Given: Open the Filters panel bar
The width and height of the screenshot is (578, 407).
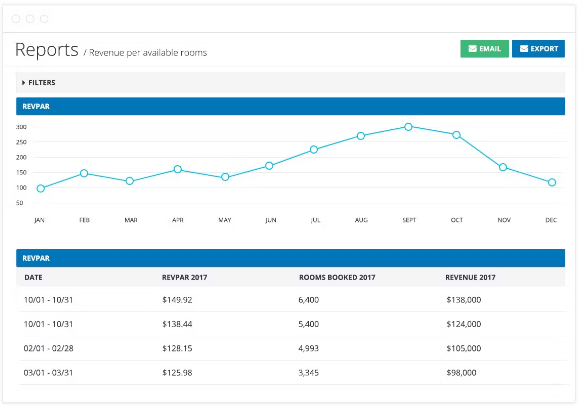Looking at the screenshot, I should (x=290, y=83).
